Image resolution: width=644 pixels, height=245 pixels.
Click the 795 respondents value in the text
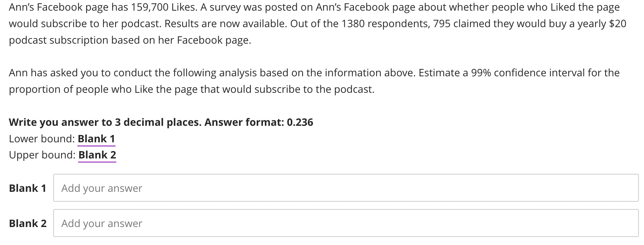point(442,23)
